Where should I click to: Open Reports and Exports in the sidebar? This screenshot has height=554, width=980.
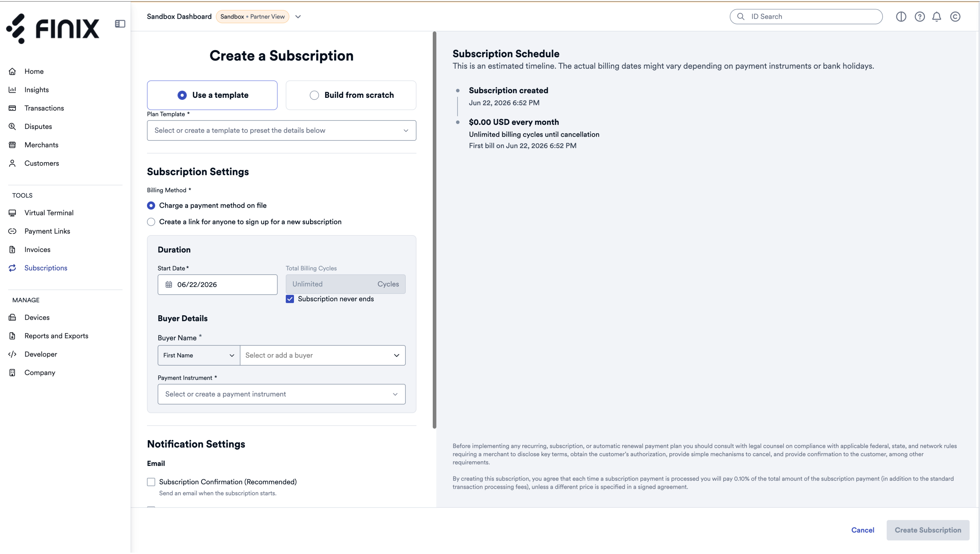point(56,335)
